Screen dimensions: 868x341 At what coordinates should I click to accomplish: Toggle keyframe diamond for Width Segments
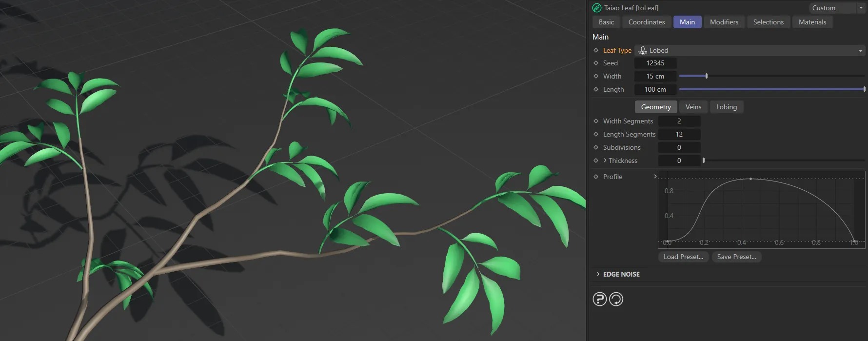[x=596, y=121]
